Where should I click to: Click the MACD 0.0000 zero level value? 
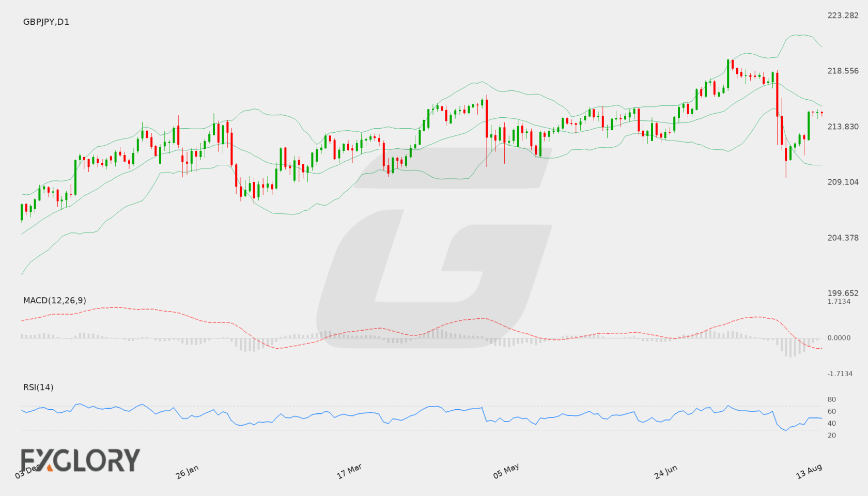click(839, 337)
